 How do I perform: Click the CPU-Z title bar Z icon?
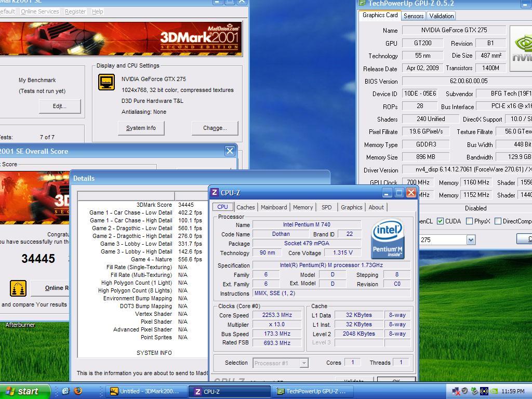215,192
